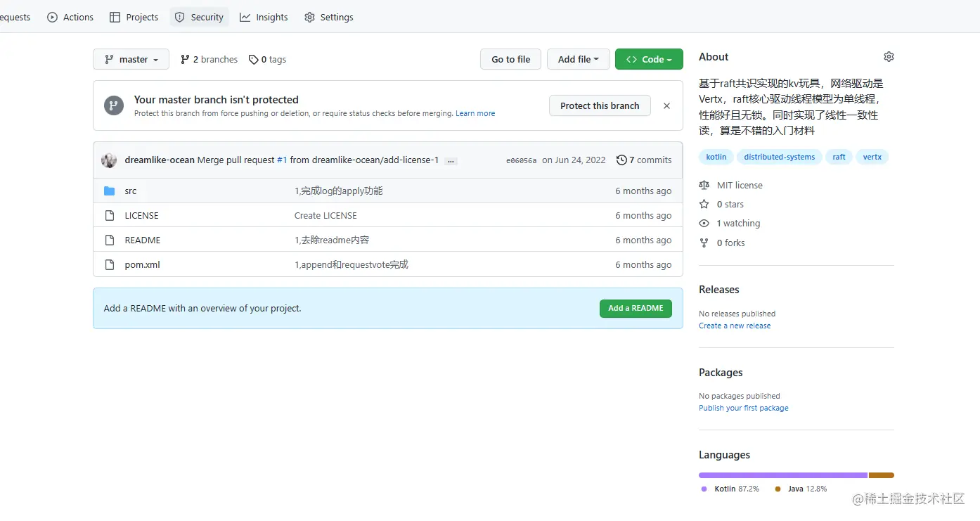Screen dimensions: 980x521
Task: Open the LICENSE file
Action: point(141,216)
